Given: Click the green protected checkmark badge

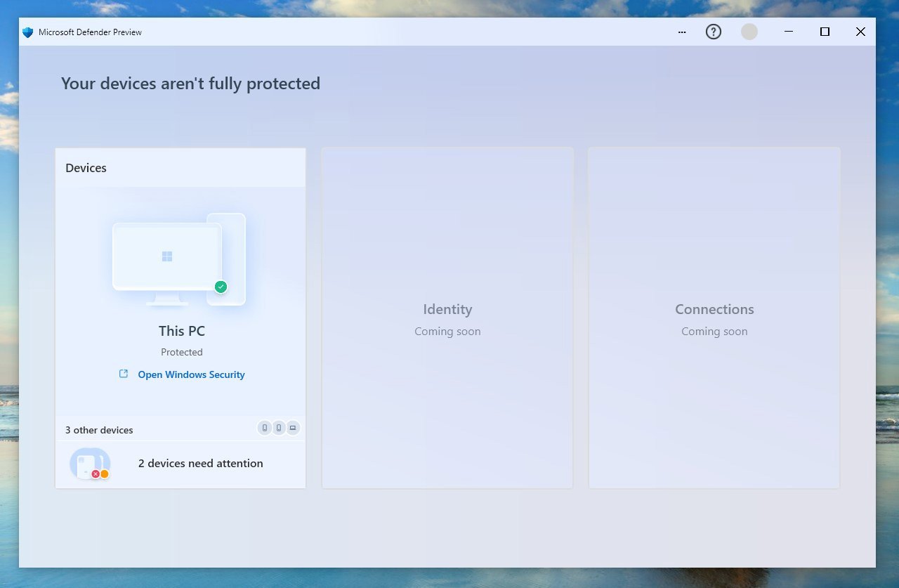Looking at the screenshot, I should point(221,287).
